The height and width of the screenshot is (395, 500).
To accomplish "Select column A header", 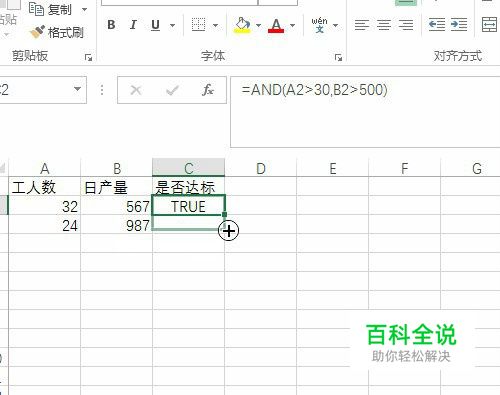I will 45,168.
